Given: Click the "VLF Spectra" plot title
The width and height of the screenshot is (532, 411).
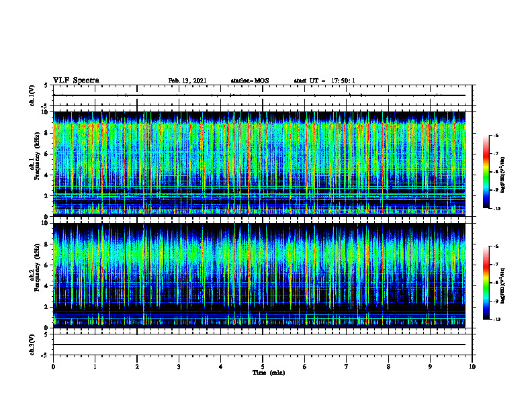Looking at the screenshot, I should point(76,81).
